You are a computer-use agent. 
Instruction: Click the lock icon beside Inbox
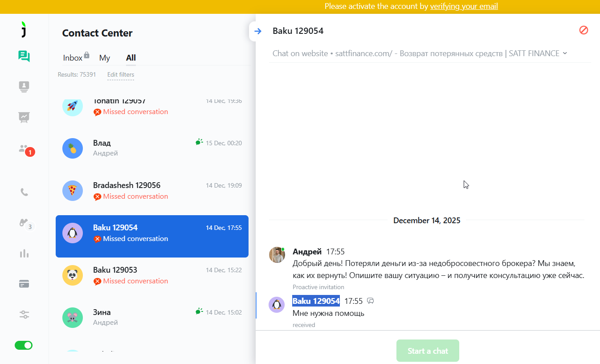tap(86, 55)
